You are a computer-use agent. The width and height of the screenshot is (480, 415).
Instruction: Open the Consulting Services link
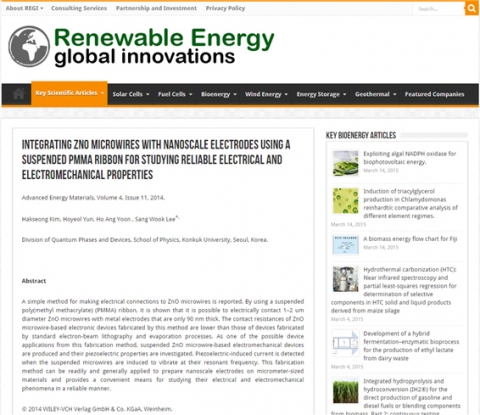(79, 8)
